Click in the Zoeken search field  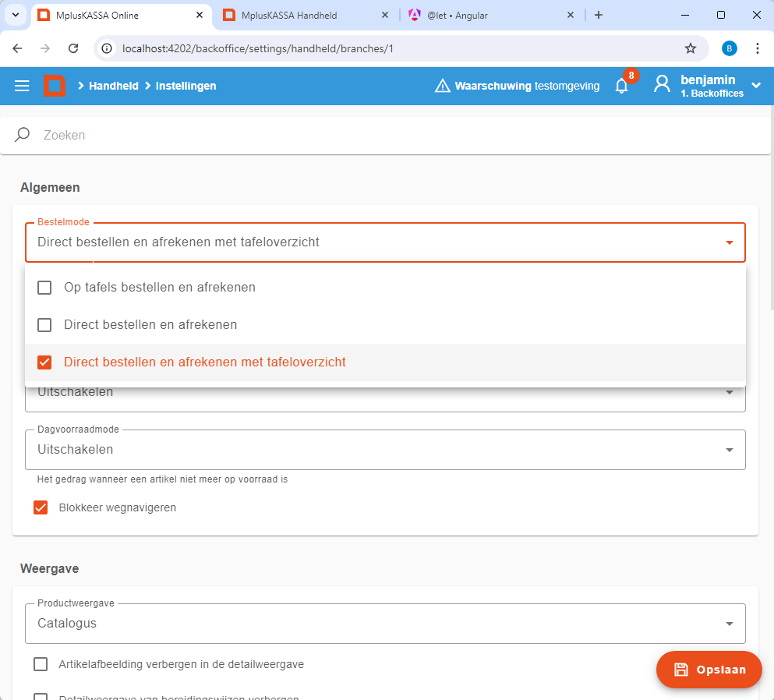coord(385,136)
